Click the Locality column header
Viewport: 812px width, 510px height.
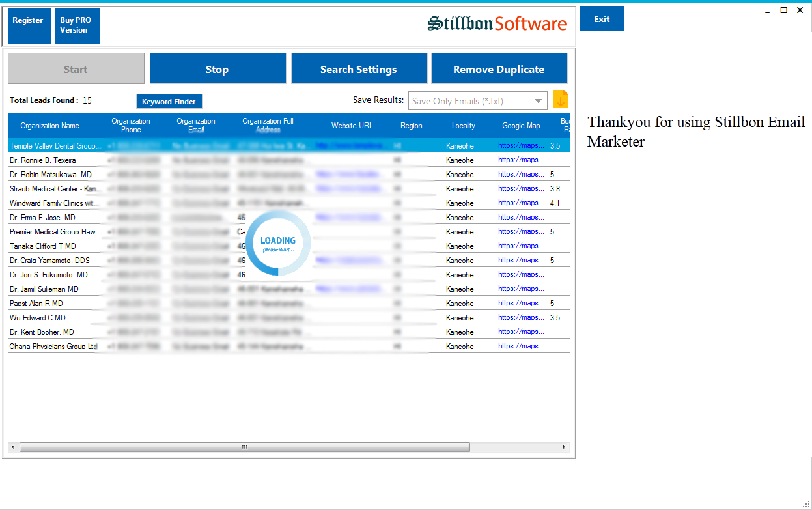(x=464, y=126)
